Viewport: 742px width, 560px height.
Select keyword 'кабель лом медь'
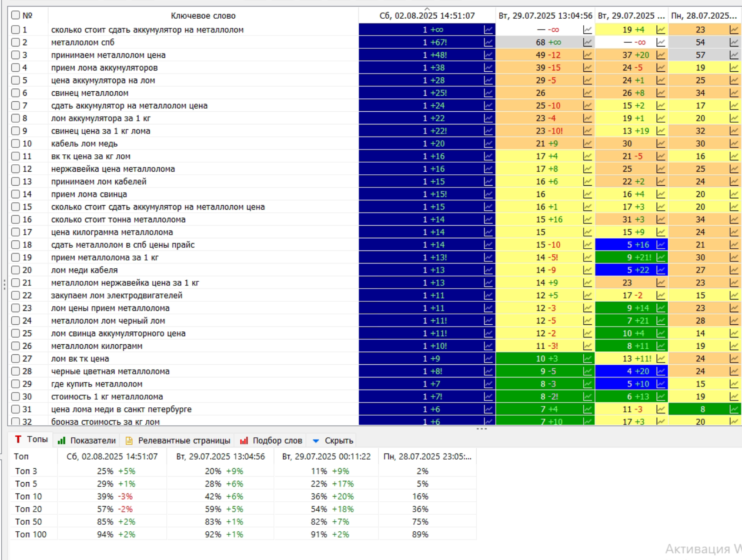click(84, 143)
